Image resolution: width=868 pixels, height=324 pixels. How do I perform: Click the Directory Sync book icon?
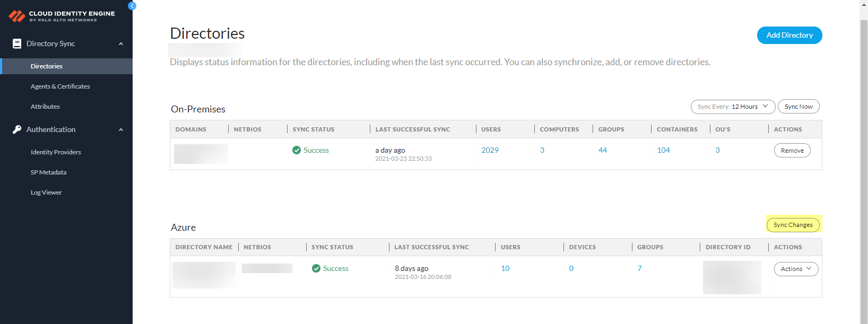point(17,43)
